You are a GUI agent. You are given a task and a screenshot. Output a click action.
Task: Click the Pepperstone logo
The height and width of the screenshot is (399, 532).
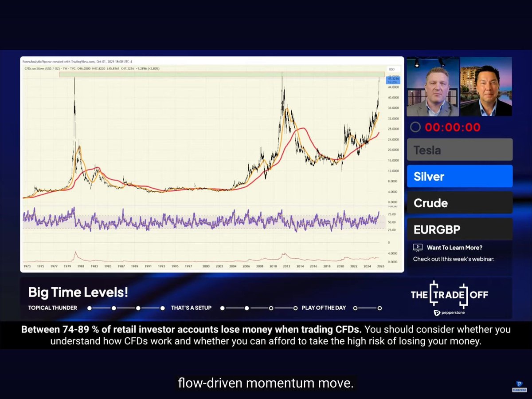pos(450,312)
